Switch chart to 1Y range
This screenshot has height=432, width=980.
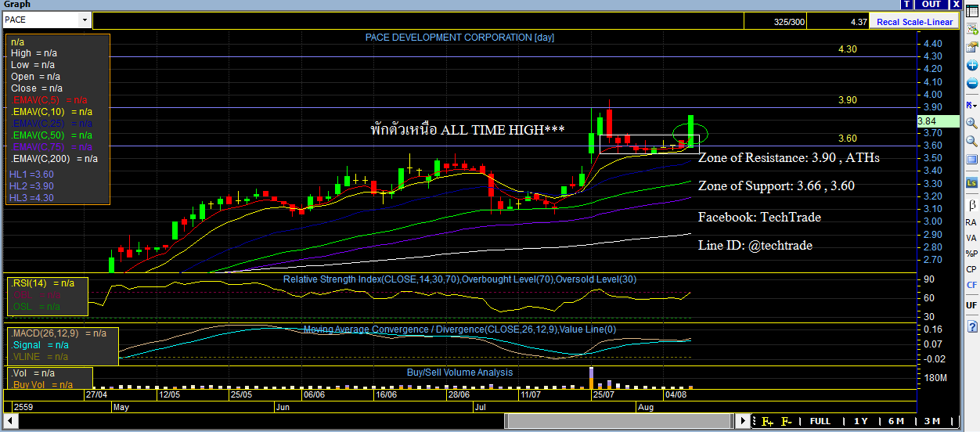click(860, 421)
